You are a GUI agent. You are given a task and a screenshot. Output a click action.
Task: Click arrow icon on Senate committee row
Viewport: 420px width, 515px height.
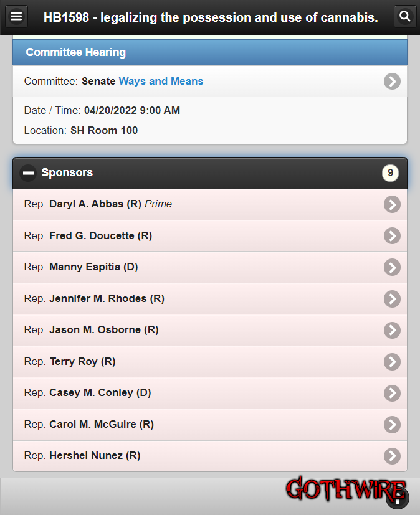[392, 81]
